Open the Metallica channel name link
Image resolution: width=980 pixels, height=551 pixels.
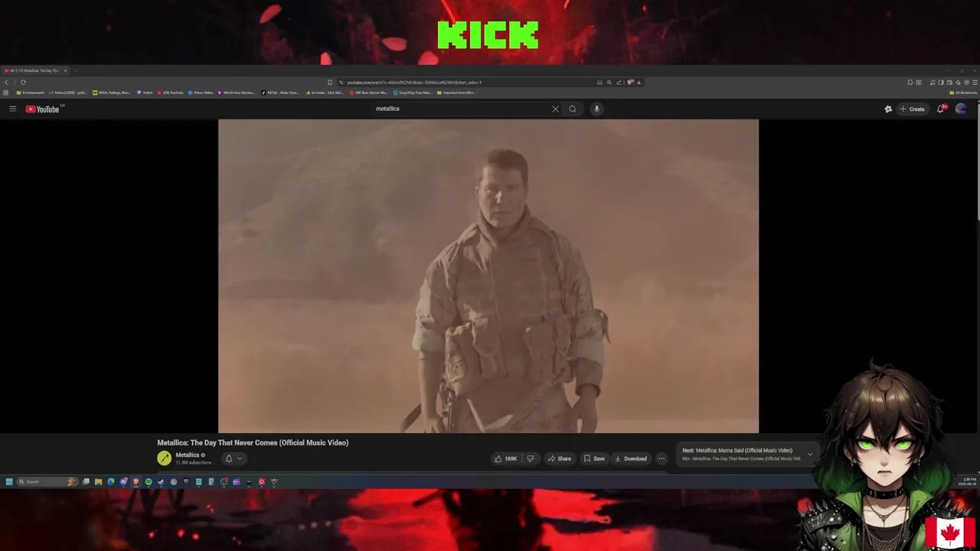coord(187,455)
